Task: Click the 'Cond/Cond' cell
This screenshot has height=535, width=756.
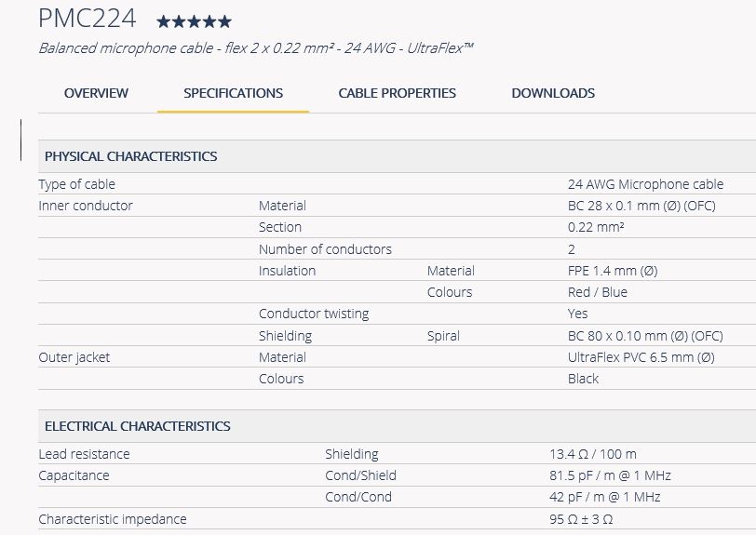Action: click(358, 497)
